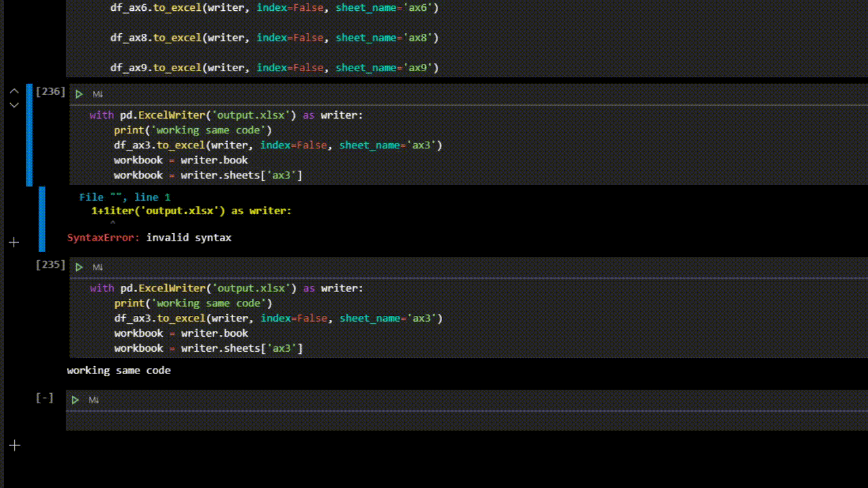Click the SyntaxError: invalid syntax message

(149, 237)
